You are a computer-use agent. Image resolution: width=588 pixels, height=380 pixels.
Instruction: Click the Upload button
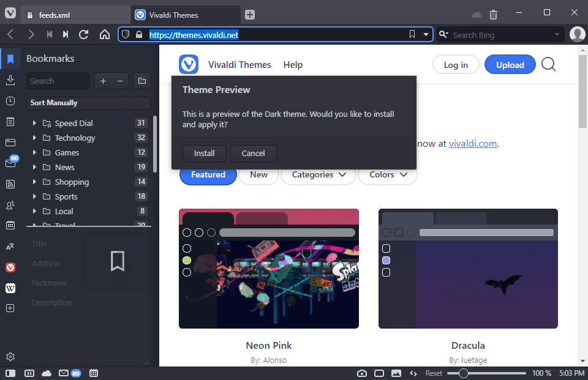[510, 65]
